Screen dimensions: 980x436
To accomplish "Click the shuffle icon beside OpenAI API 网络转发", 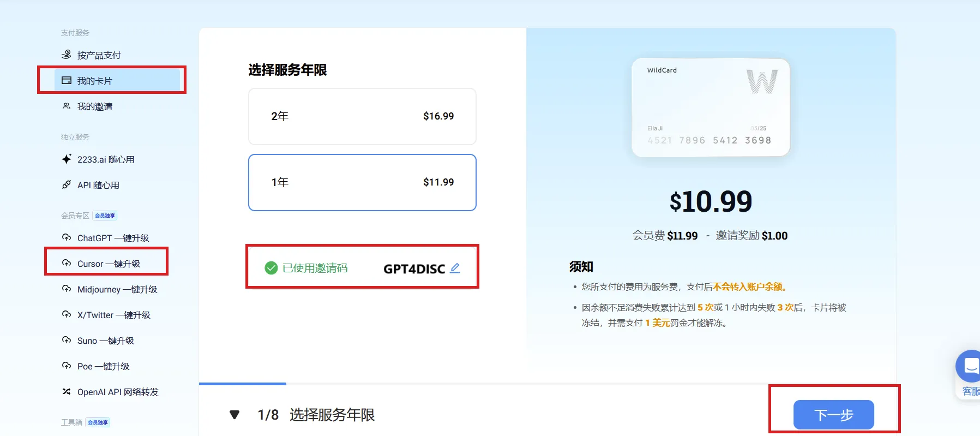I will coord(67,391).
